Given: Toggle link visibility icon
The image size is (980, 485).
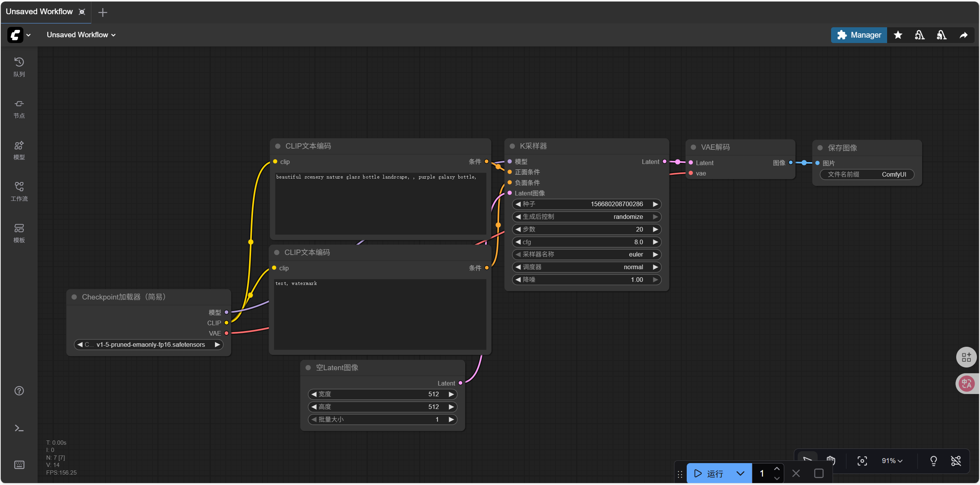Looking at the screenshot, I should point(955,461).
